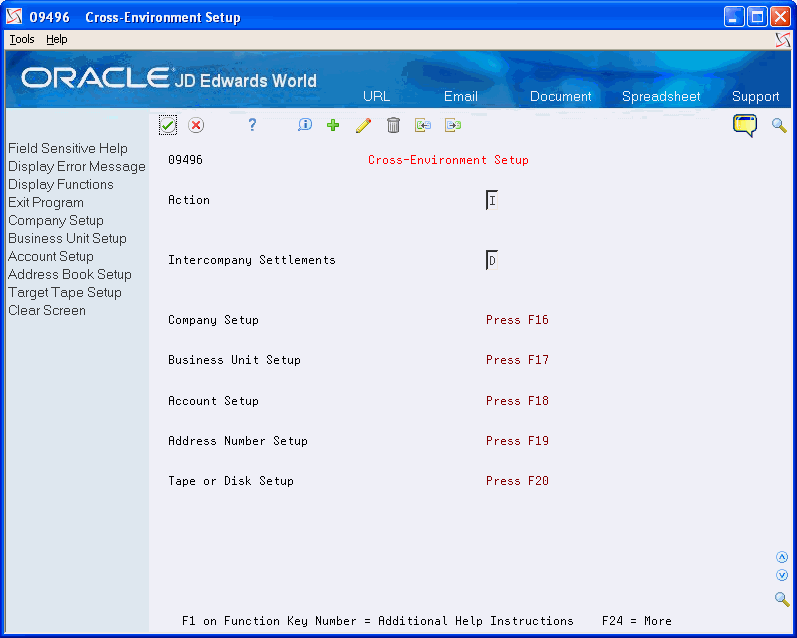The image size is (797, 638).
Task: Open the yellow chat bubble icon
Action: coord(745,125)
